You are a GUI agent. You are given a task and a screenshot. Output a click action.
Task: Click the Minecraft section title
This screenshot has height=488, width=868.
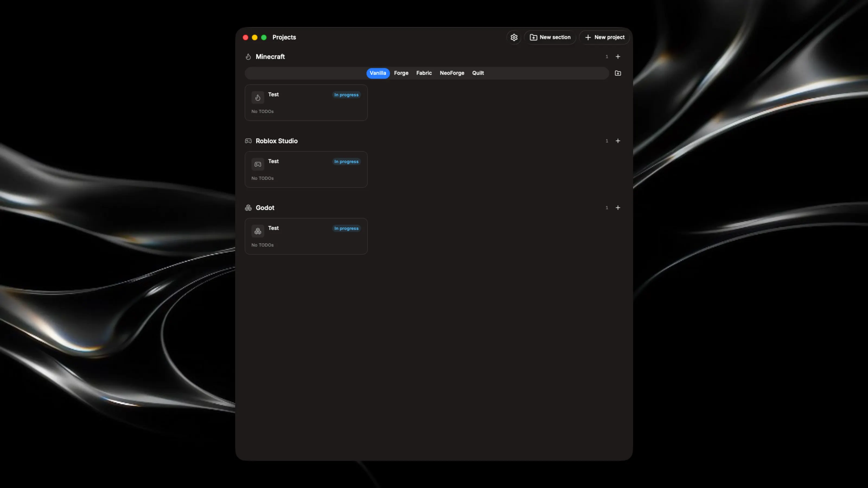pos(270,57)
